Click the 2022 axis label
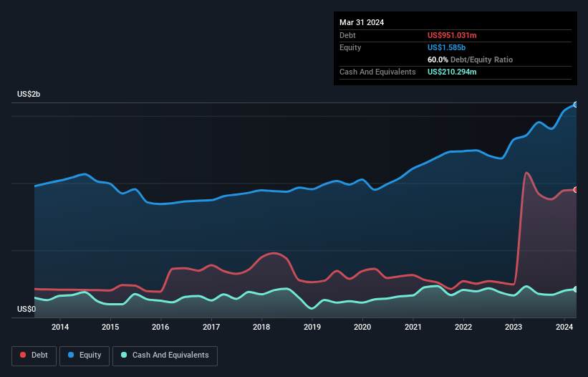This screenshot has width=588, height=377. click(463, 327)
